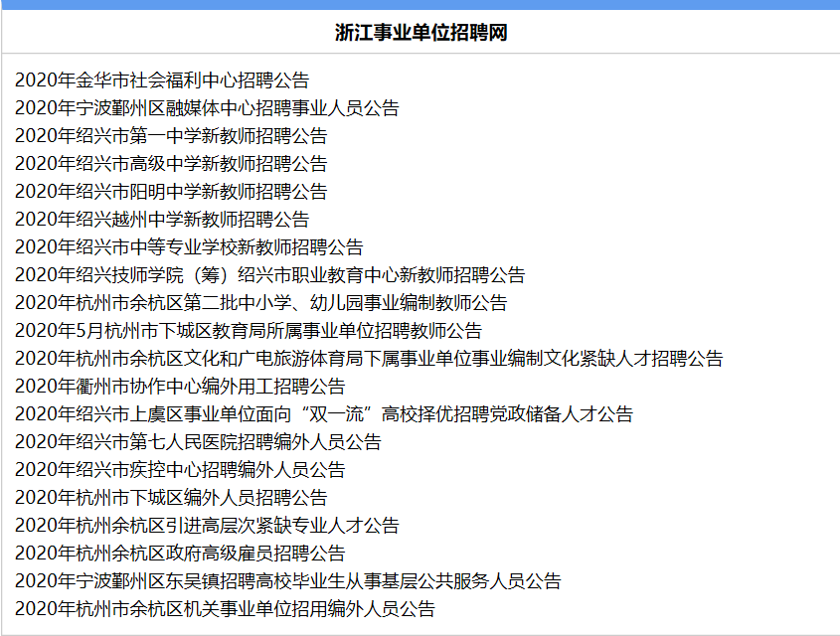The image size is (840, 636).
Task: Select 绍兴市第一中学新教师招聘公告
Action: point(171,136)
